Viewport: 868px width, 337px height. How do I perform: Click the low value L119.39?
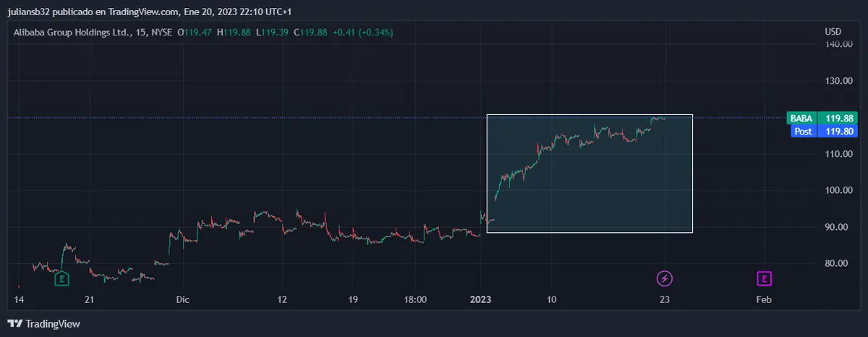coord(271,33)
